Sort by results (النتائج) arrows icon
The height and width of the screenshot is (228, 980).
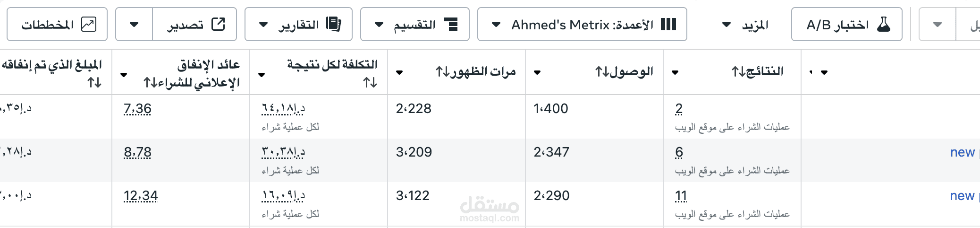coord(738,72)
